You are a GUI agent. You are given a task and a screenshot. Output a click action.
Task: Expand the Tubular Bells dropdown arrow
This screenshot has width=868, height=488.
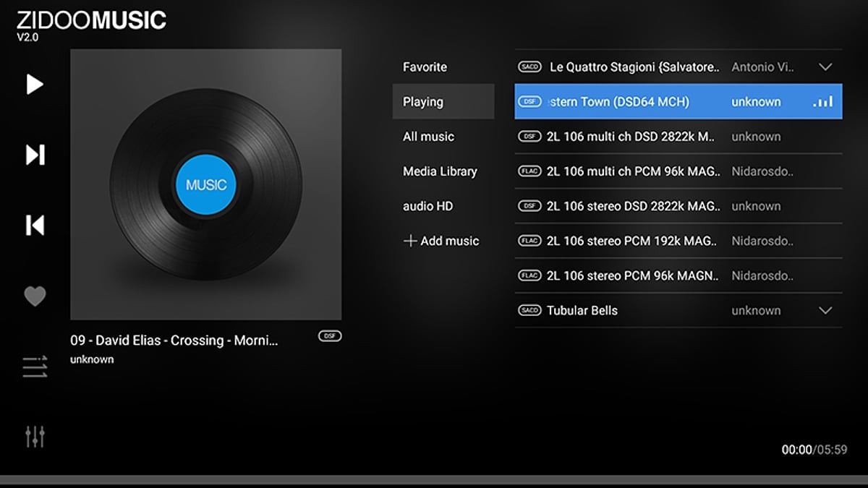coord(825,310)
